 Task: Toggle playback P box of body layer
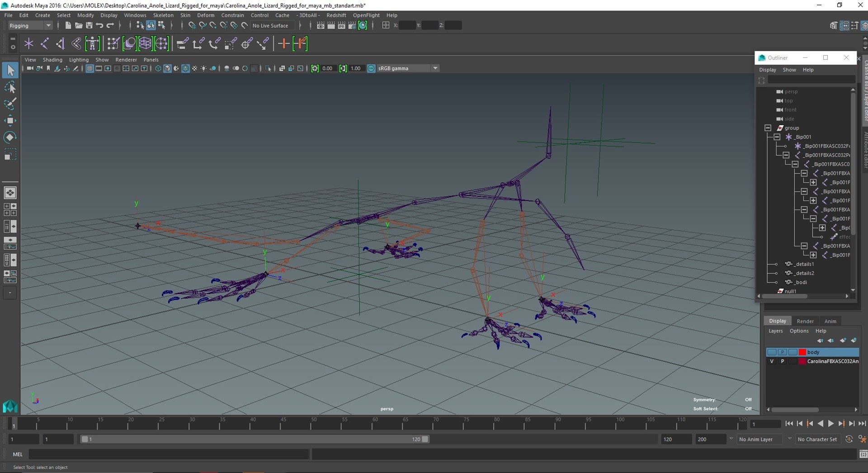pos(782,352)
